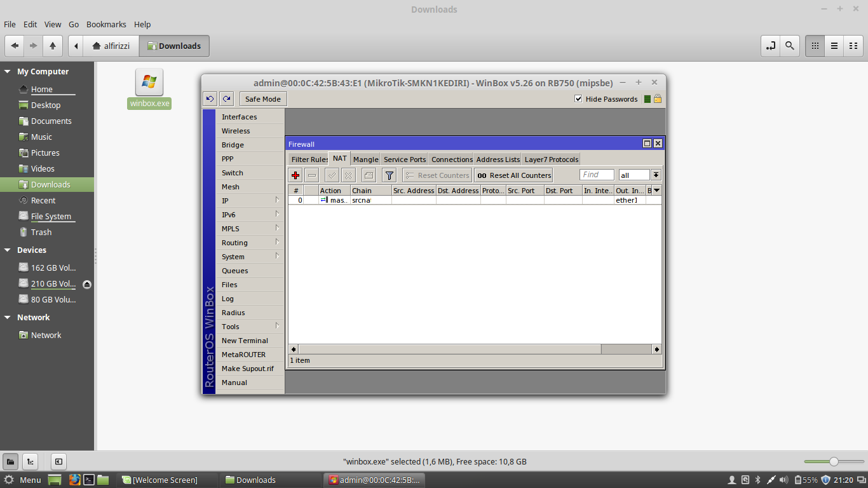Remove selected NAT rule using minus icon
The width and height of the screenshot is (868, 488).
pyautogui.click(x=311, y=175)
